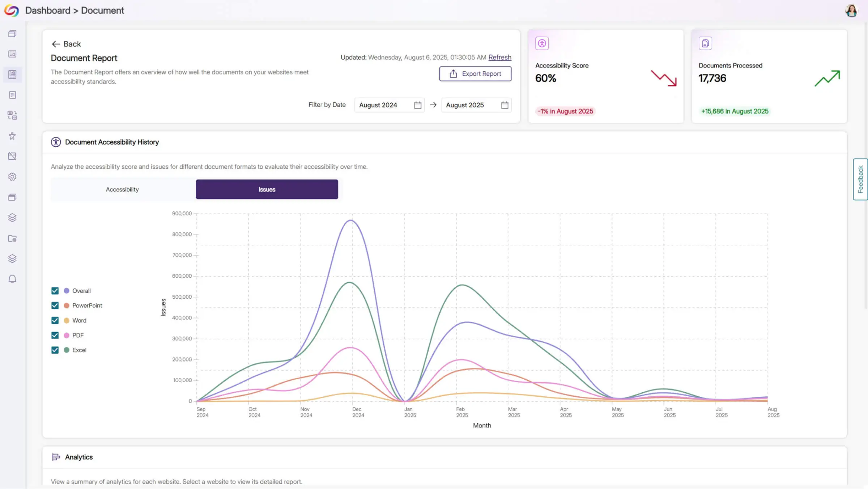
Task: Click the Documents Processed card icon
Action: pos(705,43)
